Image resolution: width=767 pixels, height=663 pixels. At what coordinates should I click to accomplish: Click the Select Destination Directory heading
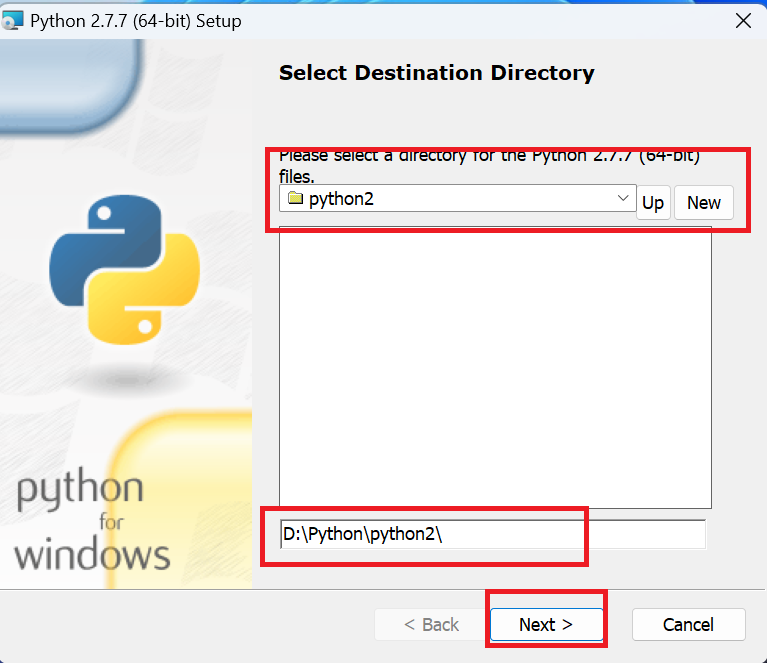[436, 73]
